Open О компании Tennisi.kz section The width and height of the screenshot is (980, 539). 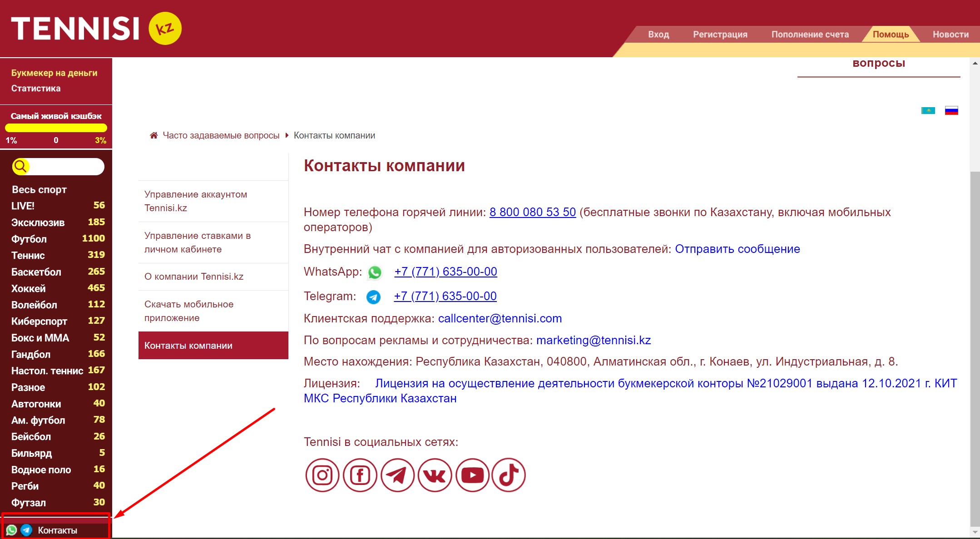click(x=213, y=277)
